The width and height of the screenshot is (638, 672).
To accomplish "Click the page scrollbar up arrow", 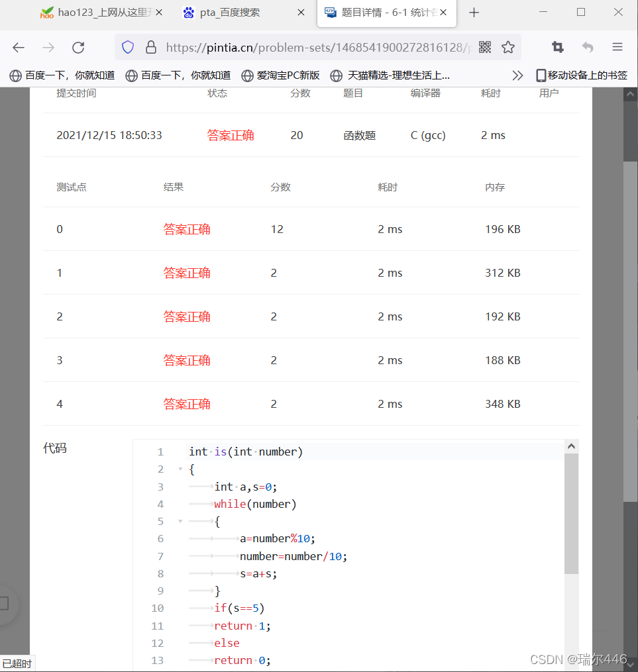I will (x=630, y=94).
